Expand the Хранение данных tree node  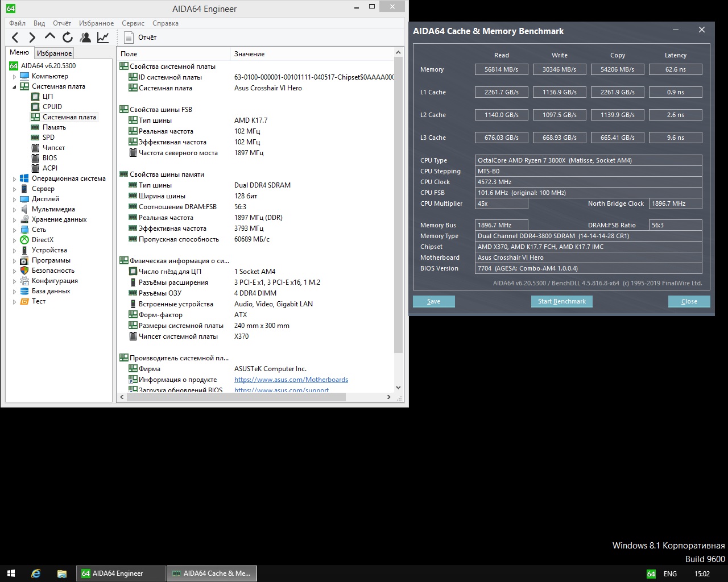click(x=15, y=220)
